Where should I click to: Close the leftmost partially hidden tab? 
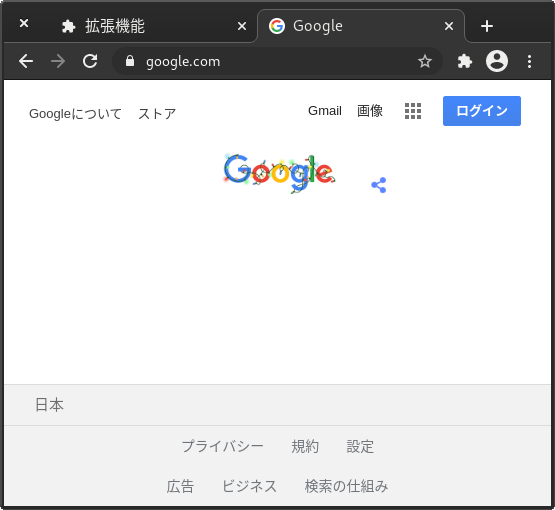coord(24,23)
